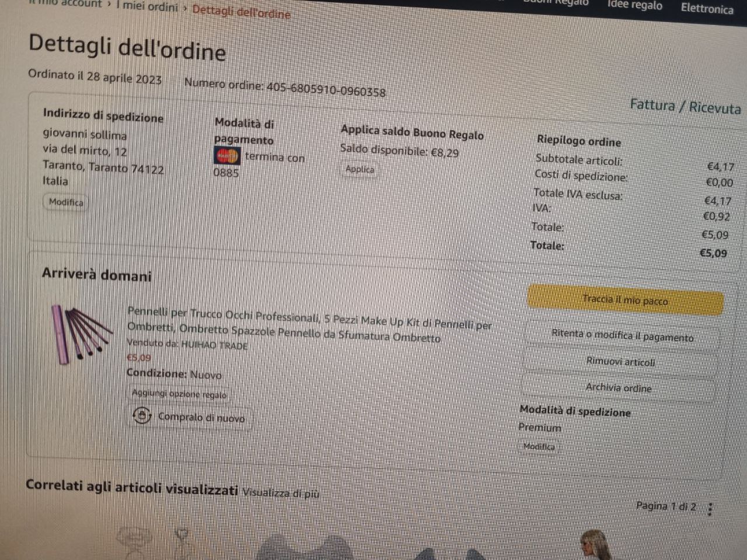Click the Compralo di nuovo button
The height and width of the screenshot is (560, 747).
coord(190,416)
